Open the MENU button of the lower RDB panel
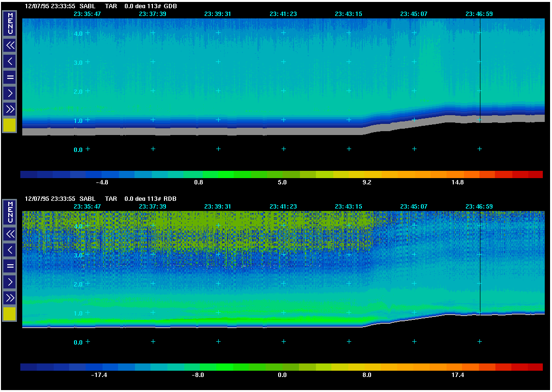This screenshot has height=392, width=552. click(10, 213)
